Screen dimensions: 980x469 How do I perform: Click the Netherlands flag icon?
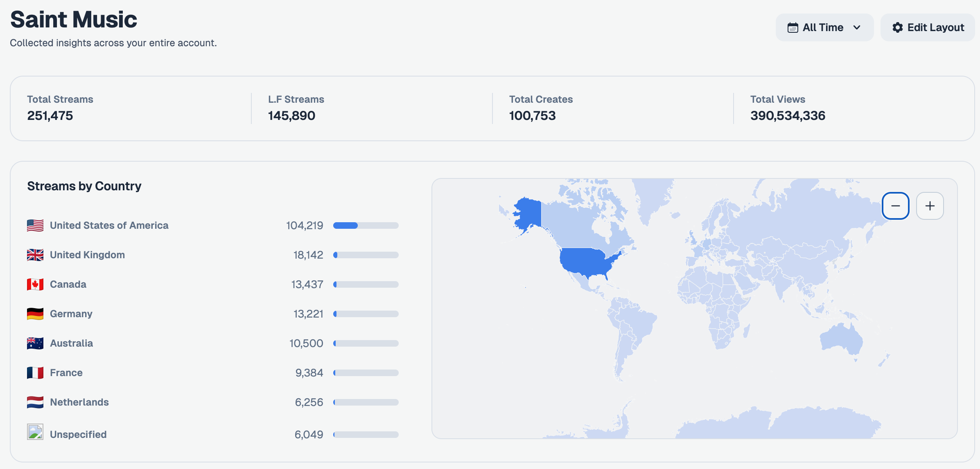click(x=35, y=402)
